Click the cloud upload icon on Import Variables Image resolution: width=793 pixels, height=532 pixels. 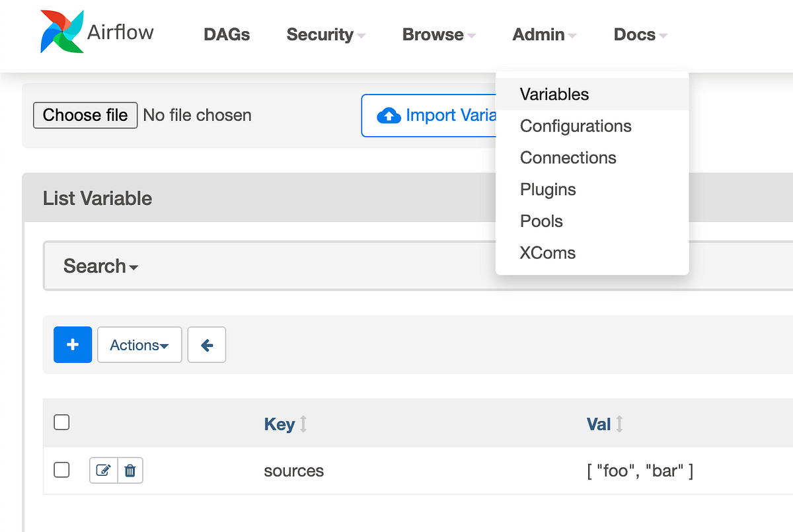click(390, 115)
